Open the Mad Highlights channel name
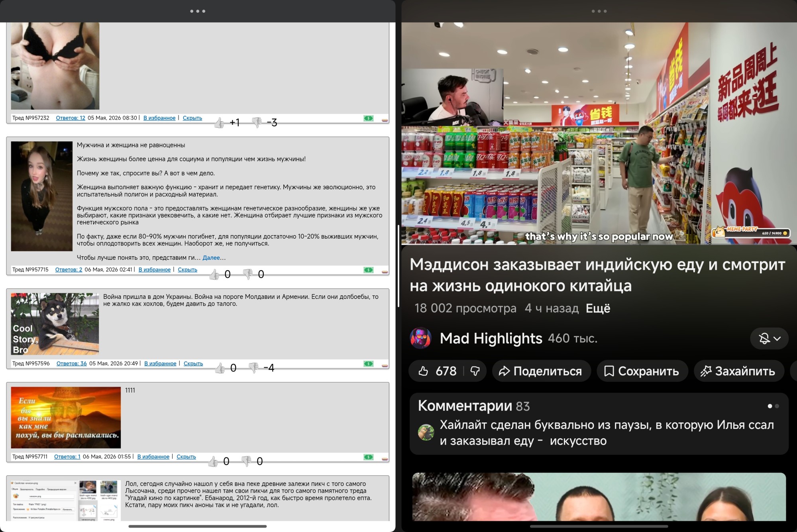Screen dimensions: 797x532 [491, 338]
